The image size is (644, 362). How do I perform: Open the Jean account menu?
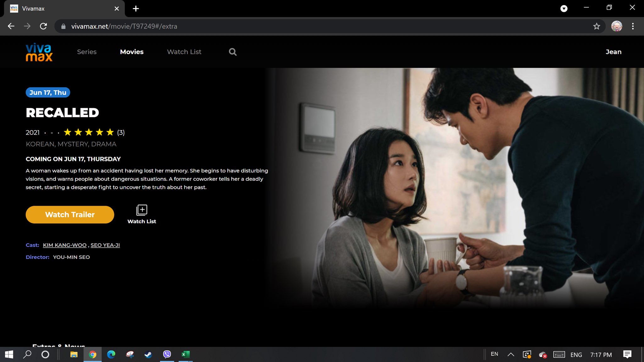[x=613, y=52]
